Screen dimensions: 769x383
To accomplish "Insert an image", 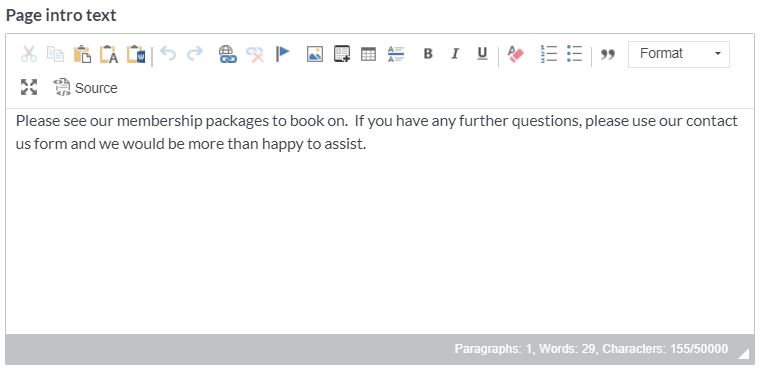I will [x=315, y=54].
